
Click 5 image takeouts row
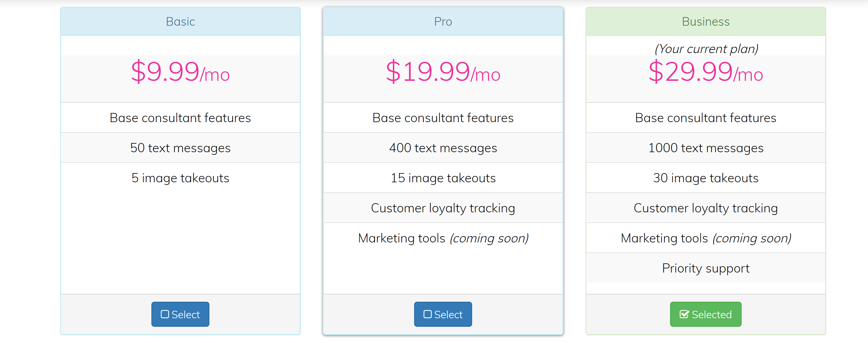[x=180, y=178]
